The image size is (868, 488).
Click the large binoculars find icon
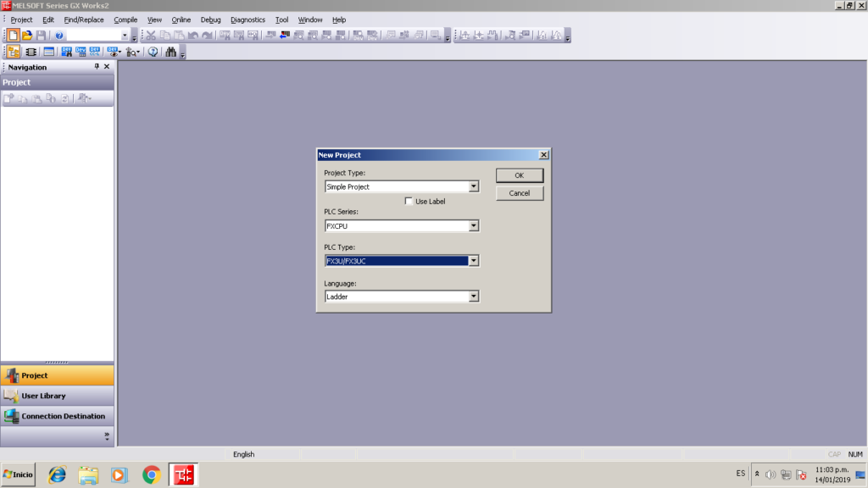pos(171,52)
